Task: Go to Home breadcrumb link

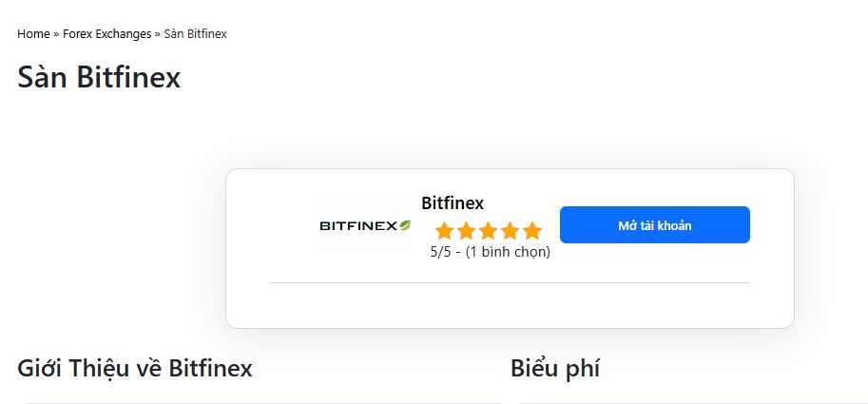Action: point(34,34)
